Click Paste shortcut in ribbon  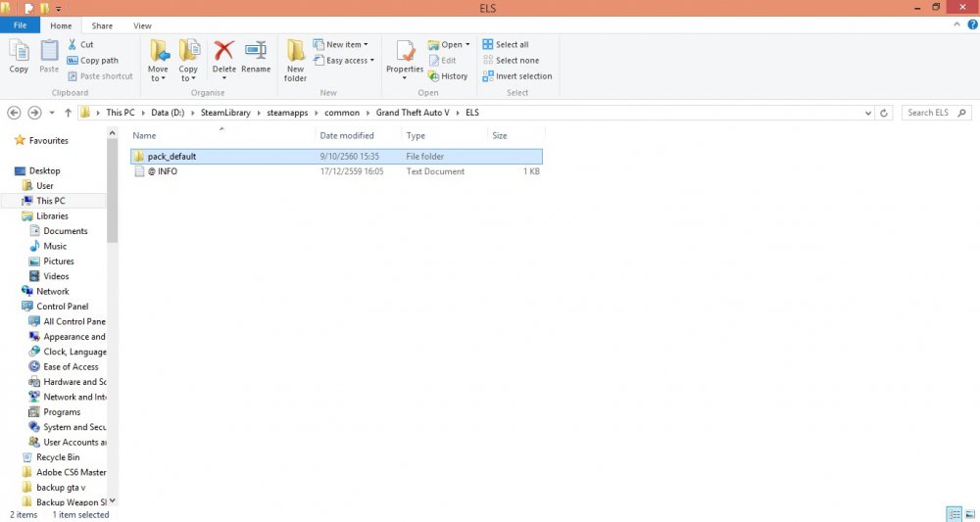tap(100, 76)
